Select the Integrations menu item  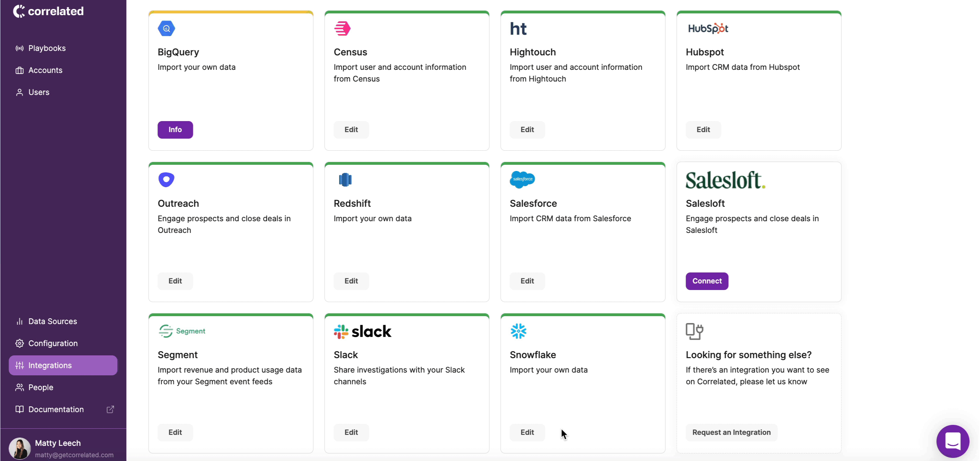63,365
